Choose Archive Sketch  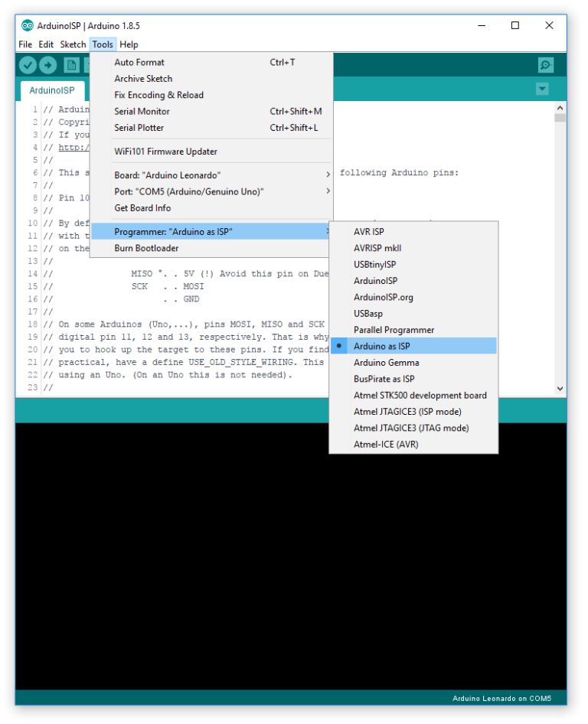point(211,79)
